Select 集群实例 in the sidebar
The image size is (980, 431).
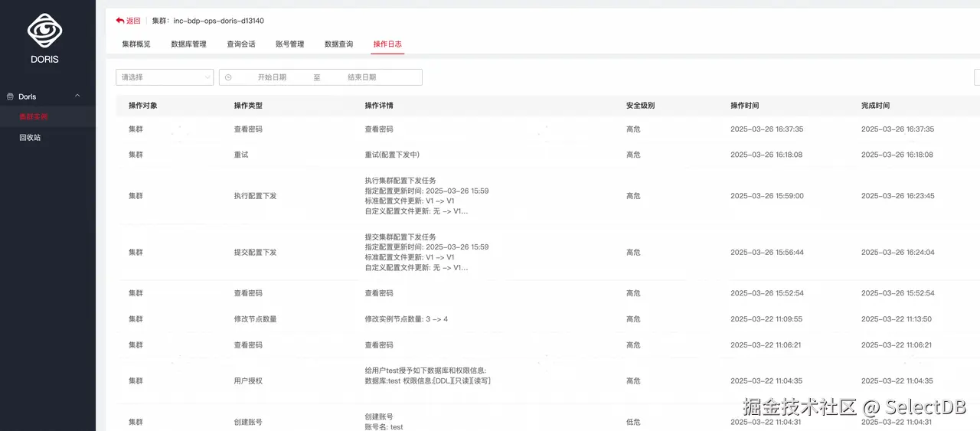tap(34, 116)
